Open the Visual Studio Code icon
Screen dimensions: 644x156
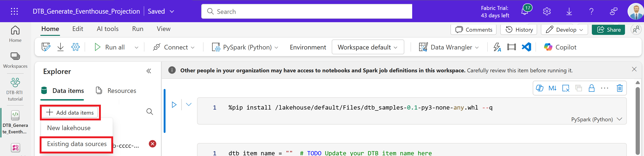click(526, 47)
